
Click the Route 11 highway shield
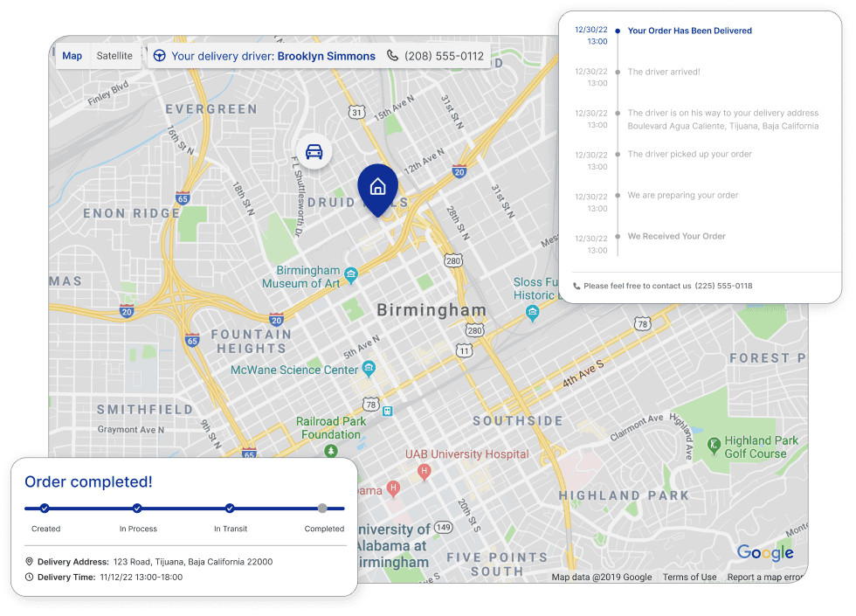point(464,350)
